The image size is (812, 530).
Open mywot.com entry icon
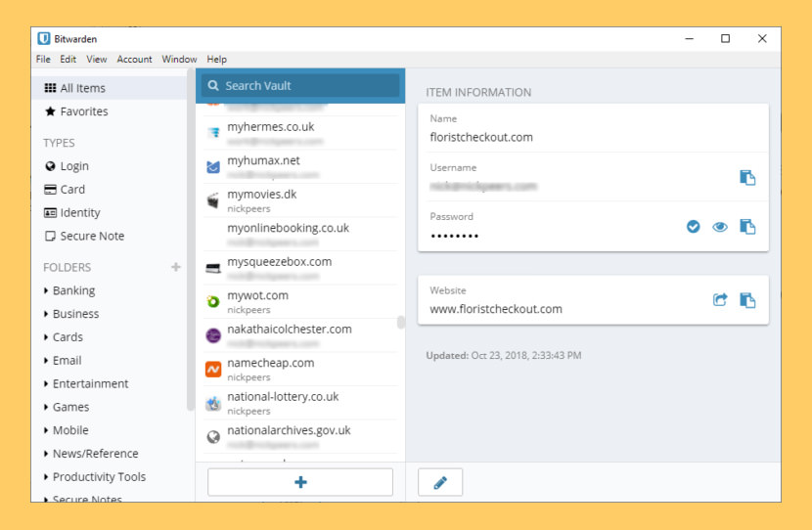213,301
